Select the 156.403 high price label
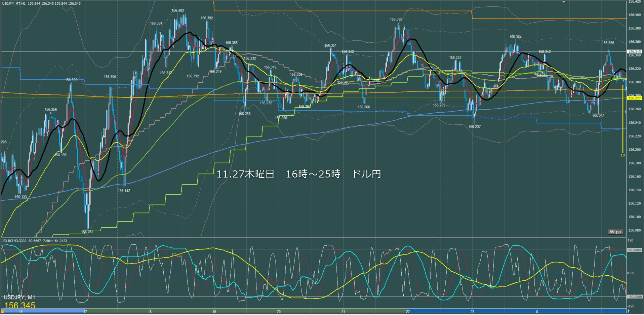Image resolution: width=644 pixels, height=315 pixels. coord(177,10)
